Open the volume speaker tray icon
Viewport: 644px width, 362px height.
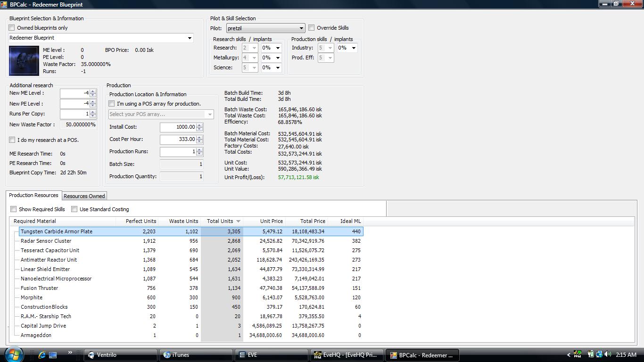point(608,354)
